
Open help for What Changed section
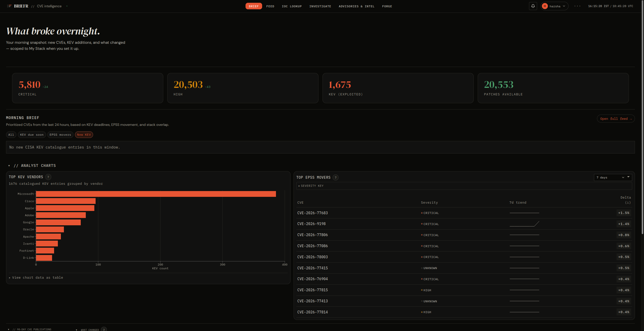(x=104, y=329)
